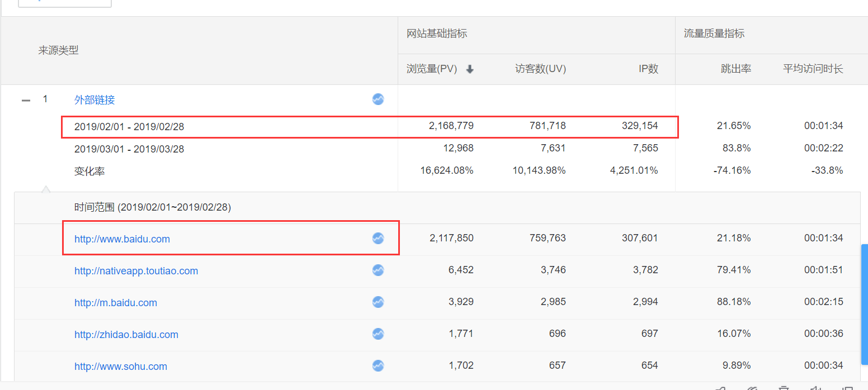
Task: Show trend chart for nativeapp.toutiao.com
Action: click(378, 270)
